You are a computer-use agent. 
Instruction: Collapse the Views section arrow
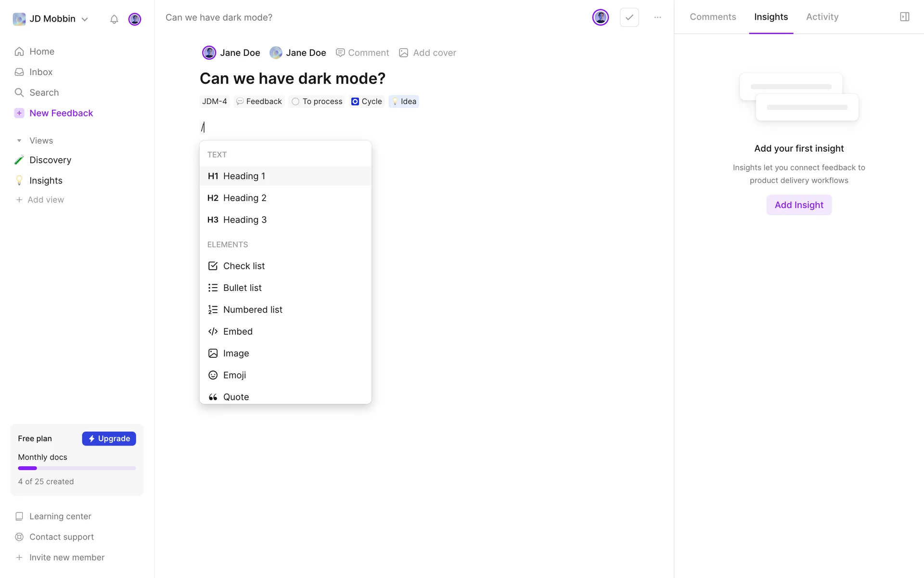click(19, 141)
